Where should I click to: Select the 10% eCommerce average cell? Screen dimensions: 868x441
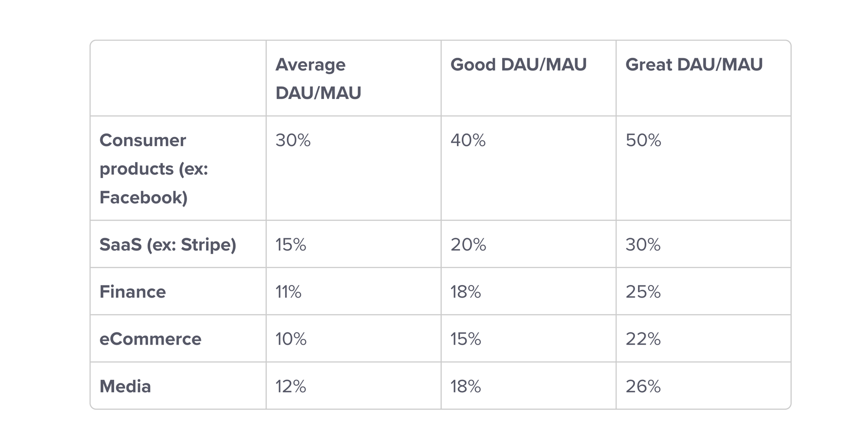291,339
